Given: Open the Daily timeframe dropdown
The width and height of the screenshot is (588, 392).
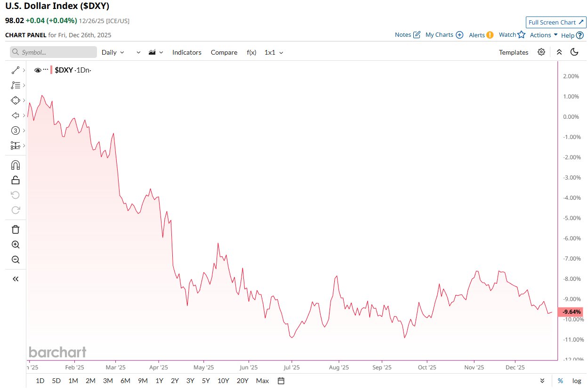Looking at the screenshot, I should pyautogui.click(x=112, y=52).
